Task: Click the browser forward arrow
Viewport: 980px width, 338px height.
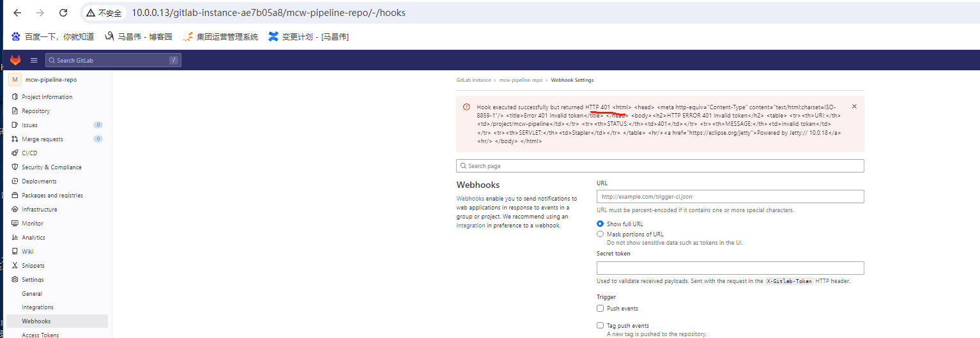Action: pos(40,13)
